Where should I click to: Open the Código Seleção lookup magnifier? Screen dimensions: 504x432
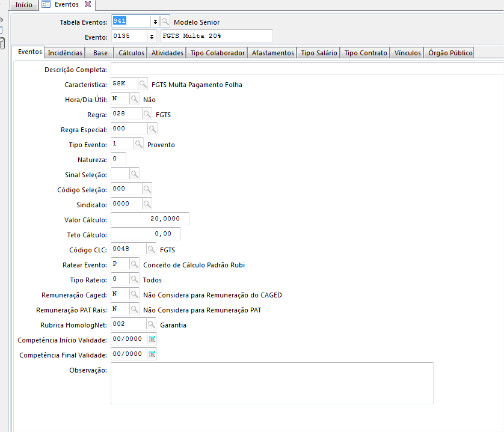(x=147, y=189)
